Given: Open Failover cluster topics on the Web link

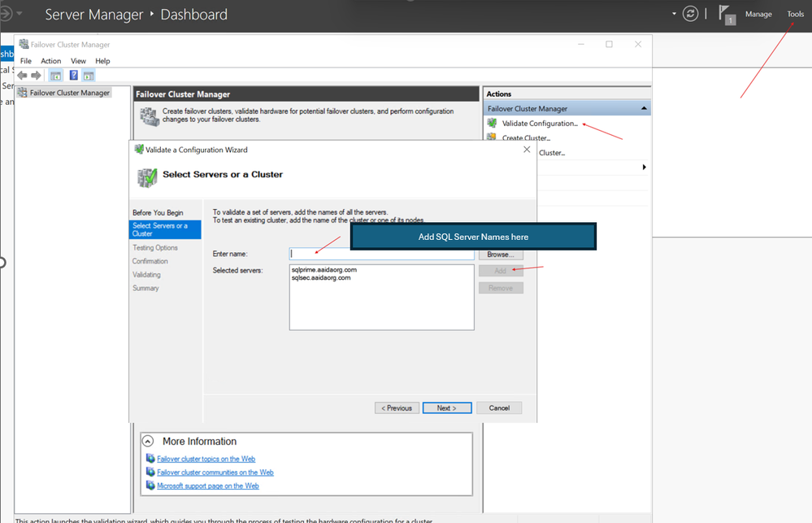Looking at the screenshot, I should [x=206, y=459].
